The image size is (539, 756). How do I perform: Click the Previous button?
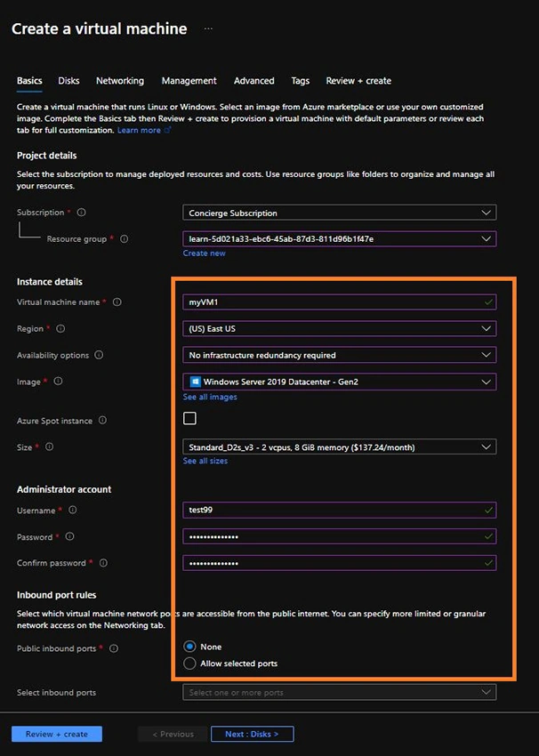tap(173, 734)
